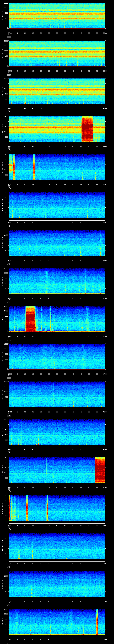Click the 0:38:00 start time label
The width and height of the screenshot is (114, 644).
9,71
